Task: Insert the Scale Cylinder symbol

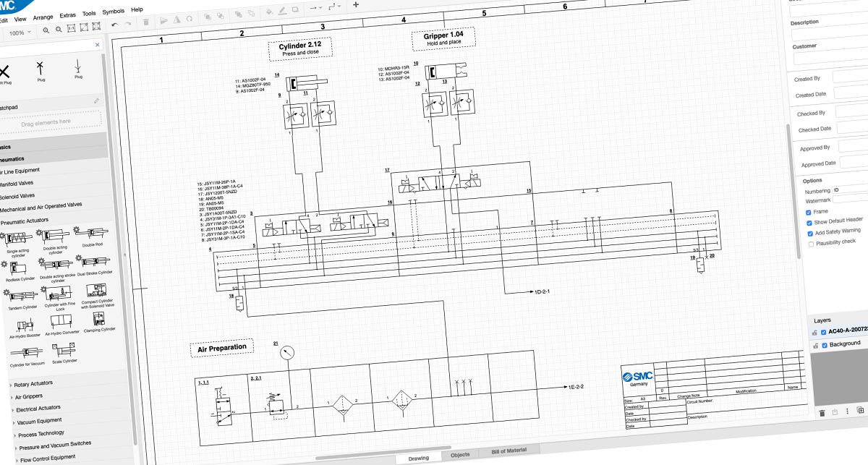Action: (x=64, y=354)
